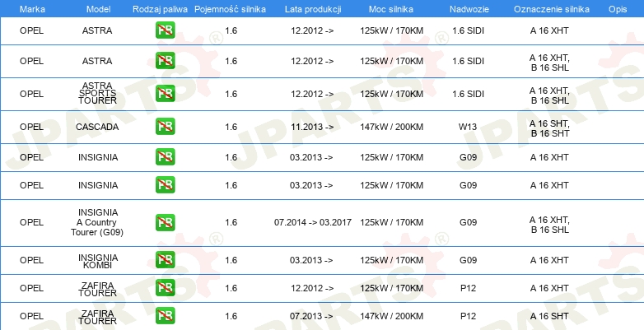Click A 16 XHT, B 16 SHL in SPORTS TOURER row

(549, 95)
